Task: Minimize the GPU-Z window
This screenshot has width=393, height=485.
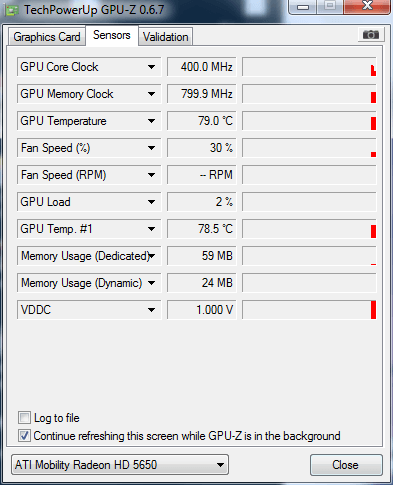Action: coord(303,7)
